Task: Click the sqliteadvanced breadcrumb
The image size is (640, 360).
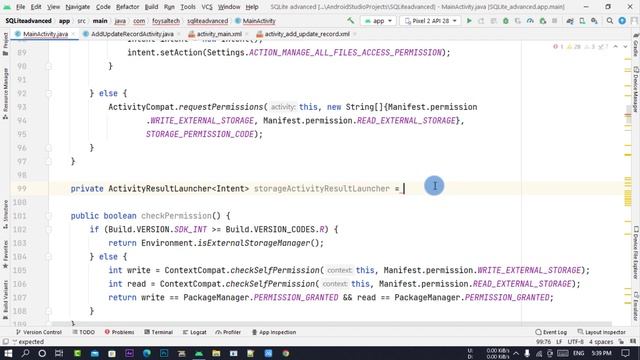Action: tap(207, 21)
